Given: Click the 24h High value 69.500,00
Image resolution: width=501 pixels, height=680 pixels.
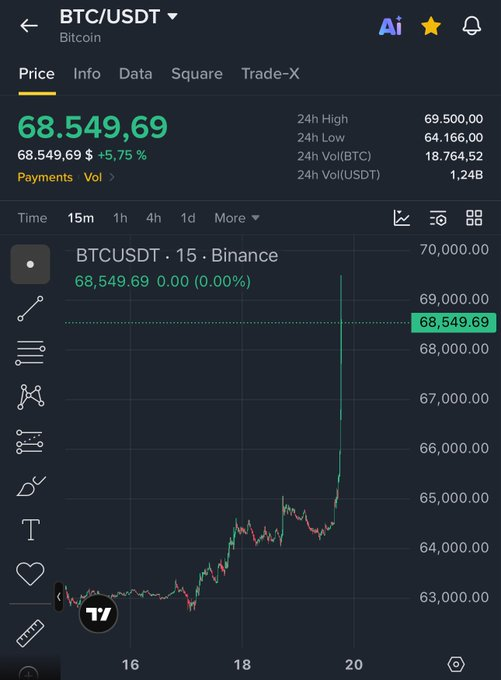Looking at the screenshot, I should point(453,119).
